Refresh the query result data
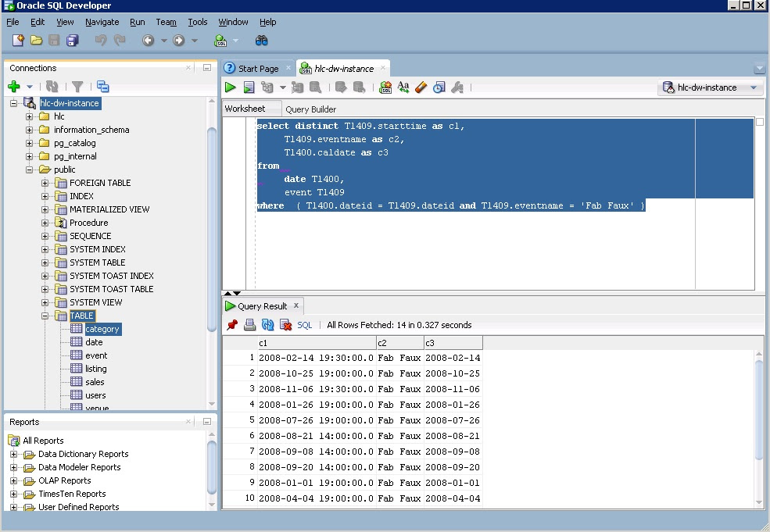 (x=267, y=325)
